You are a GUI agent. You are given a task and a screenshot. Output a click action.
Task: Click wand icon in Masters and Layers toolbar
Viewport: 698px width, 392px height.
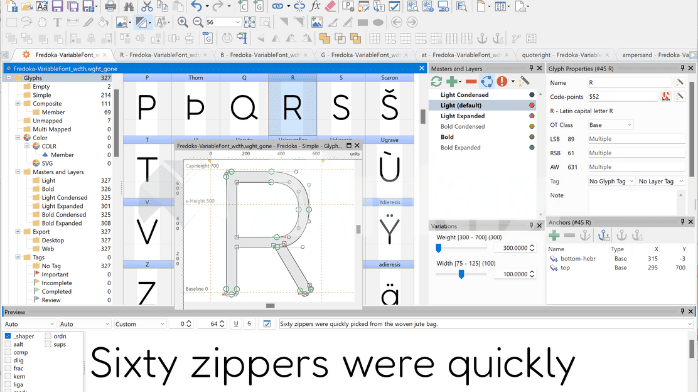click(524, 81)
